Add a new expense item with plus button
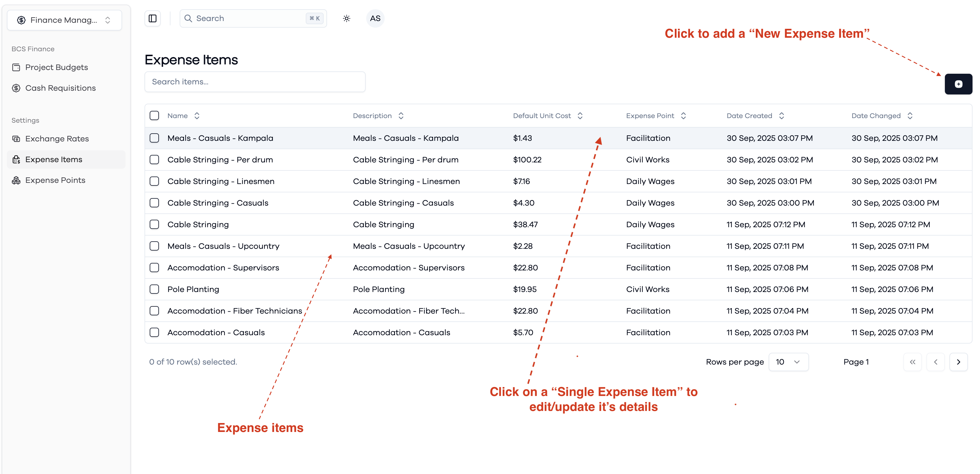The image size is (980, 474). [958, 84]
